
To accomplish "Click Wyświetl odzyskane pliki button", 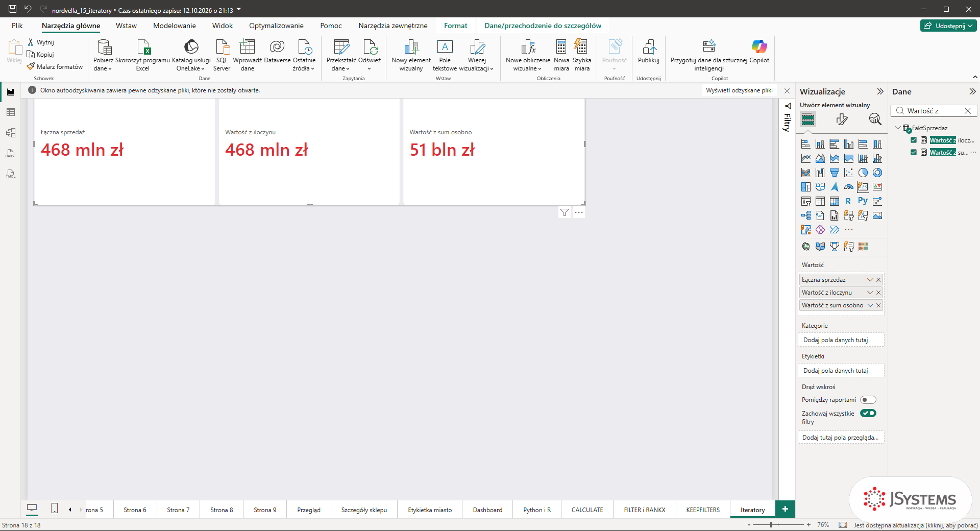I will [739, 90].
